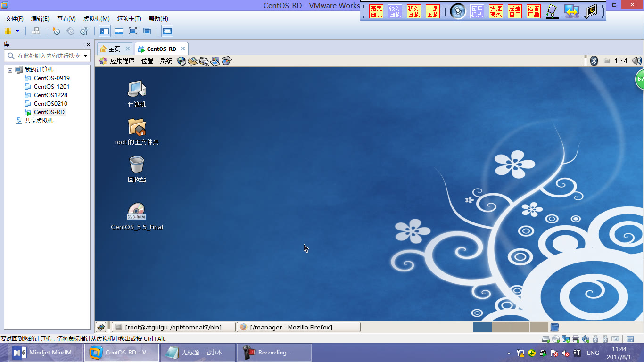Enable 快速高效 mode
Screen dimensions: 644x362
(x=496, y=11)
